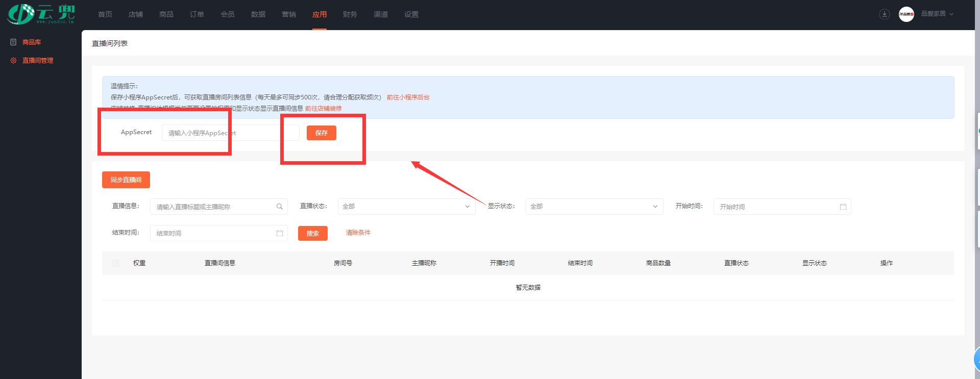This screenshot has height=379, width=980.
Task: Click the 结束时间 column header
Action: (580, 263)
